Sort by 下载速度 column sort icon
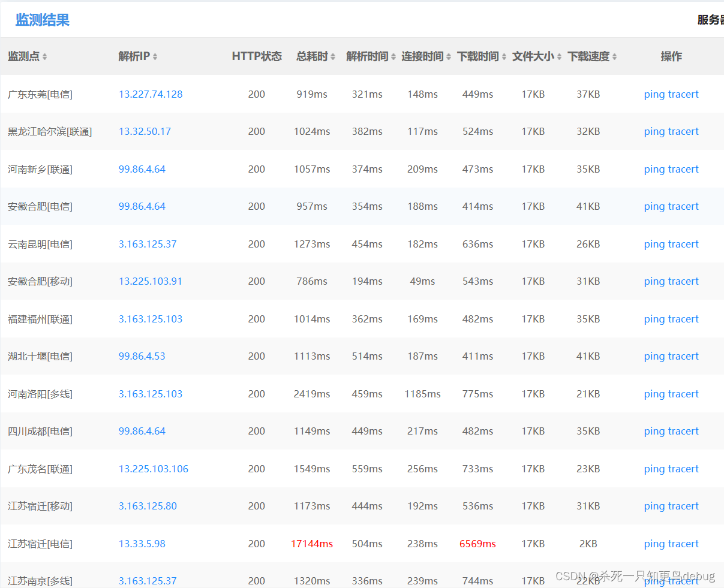 pyautogui.click(x=615, y=56)
